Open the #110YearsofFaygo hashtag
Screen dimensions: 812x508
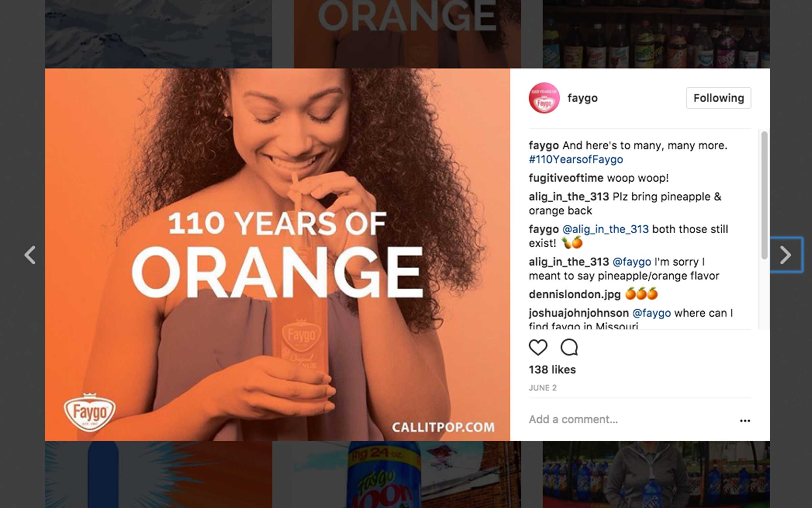click(576, 159)
